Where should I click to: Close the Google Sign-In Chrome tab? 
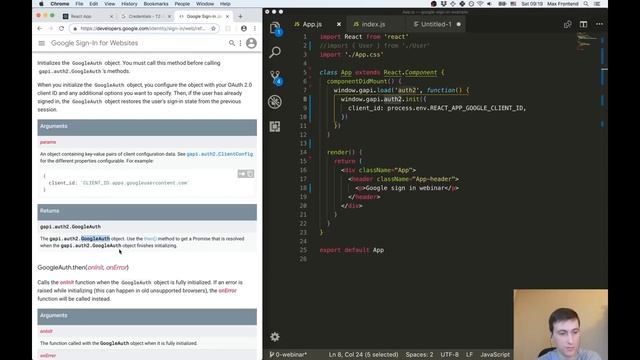(227, 16)
